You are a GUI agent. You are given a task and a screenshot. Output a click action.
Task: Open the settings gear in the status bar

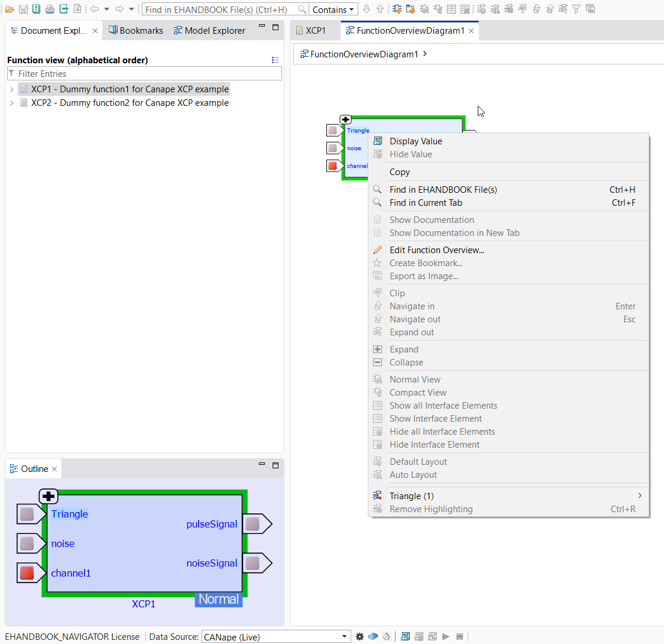click(x=360, y=636)
